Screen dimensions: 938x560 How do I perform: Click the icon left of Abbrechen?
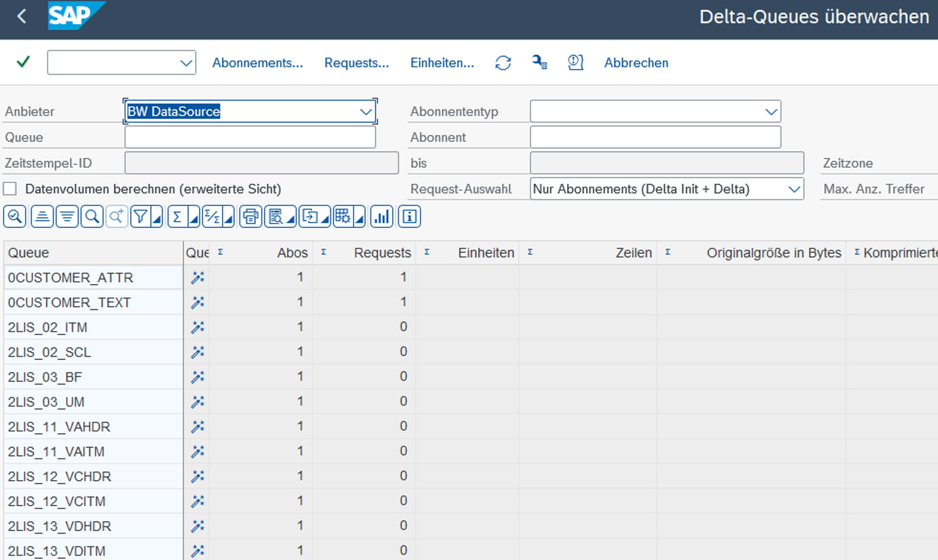[575, 62]
